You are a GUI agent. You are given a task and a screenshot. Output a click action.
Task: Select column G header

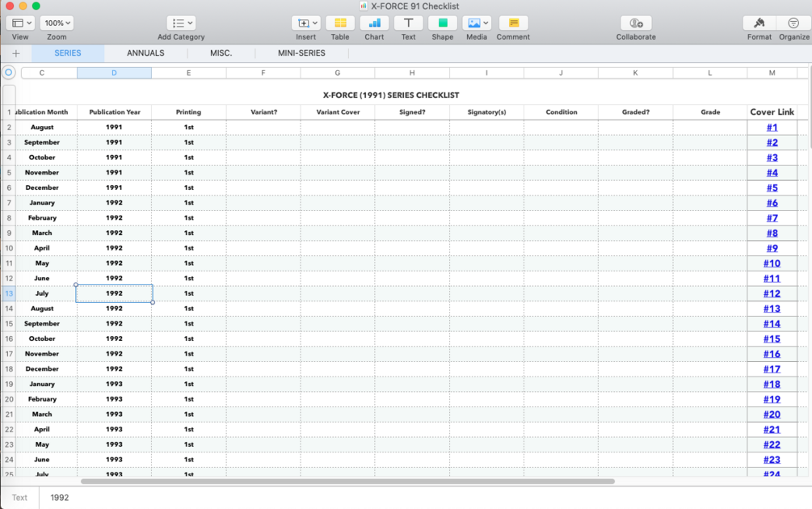coord(338,73)
